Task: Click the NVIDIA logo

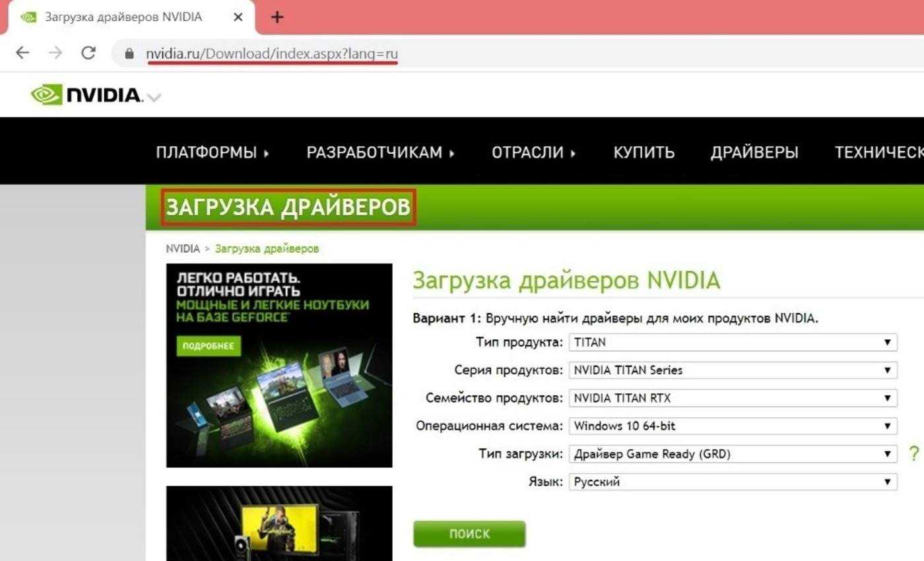Action: point(86,95)
